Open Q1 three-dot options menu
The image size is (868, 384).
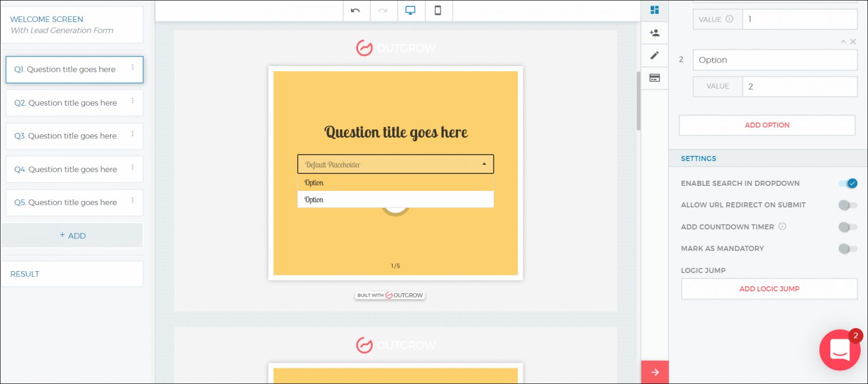tap(133, 67)
